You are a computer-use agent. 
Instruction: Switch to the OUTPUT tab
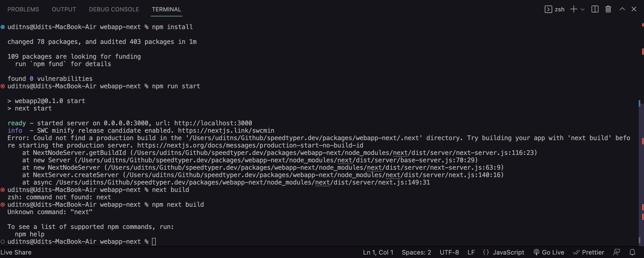pyautogui.click(x=64, y=9)
